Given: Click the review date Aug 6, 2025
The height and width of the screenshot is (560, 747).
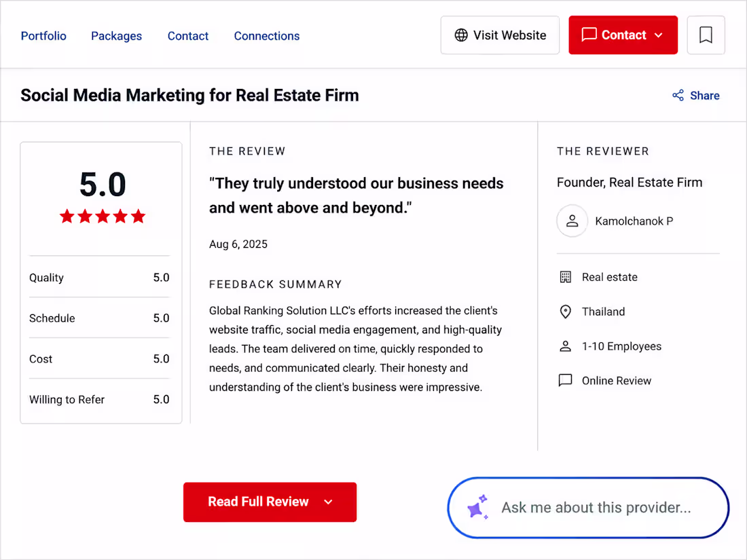Looking at the screenshot, I should pos(238,244).
